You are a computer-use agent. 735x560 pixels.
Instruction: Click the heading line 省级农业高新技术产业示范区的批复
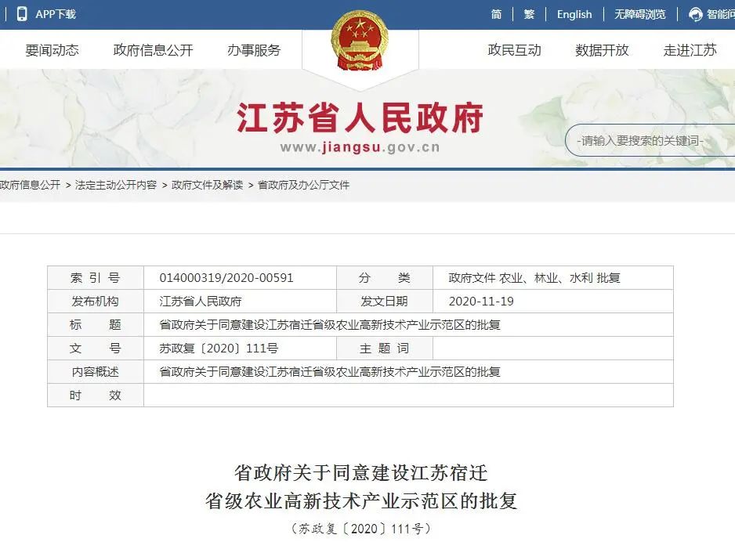[361, 501]
